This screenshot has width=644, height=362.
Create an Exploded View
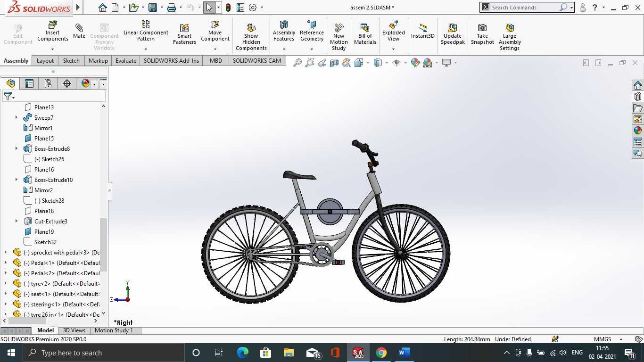393,31
